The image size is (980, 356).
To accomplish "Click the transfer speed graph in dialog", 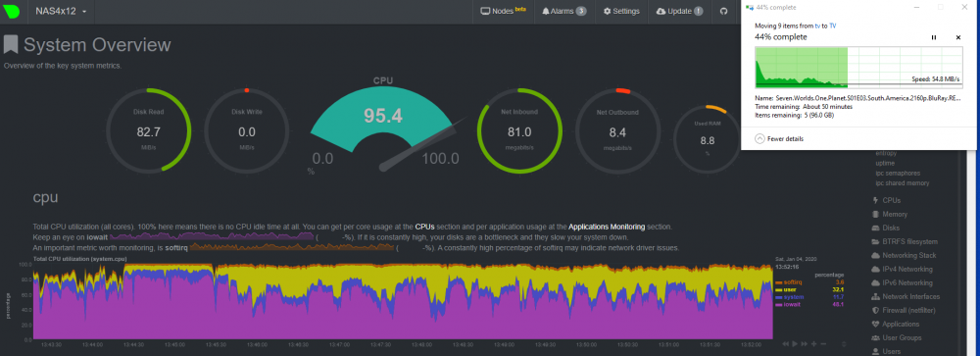I will [x=858, y=67].
